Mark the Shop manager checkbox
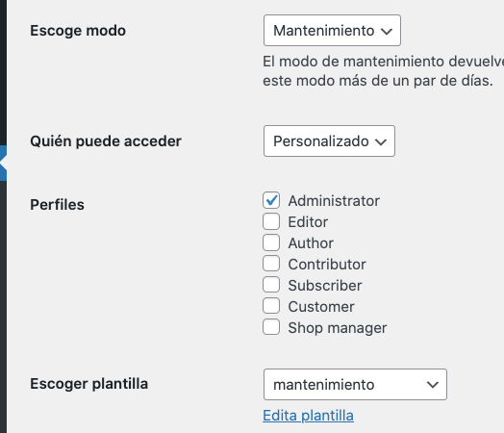Viewport: 504px width, 433px height. click(x=271, y=327)
